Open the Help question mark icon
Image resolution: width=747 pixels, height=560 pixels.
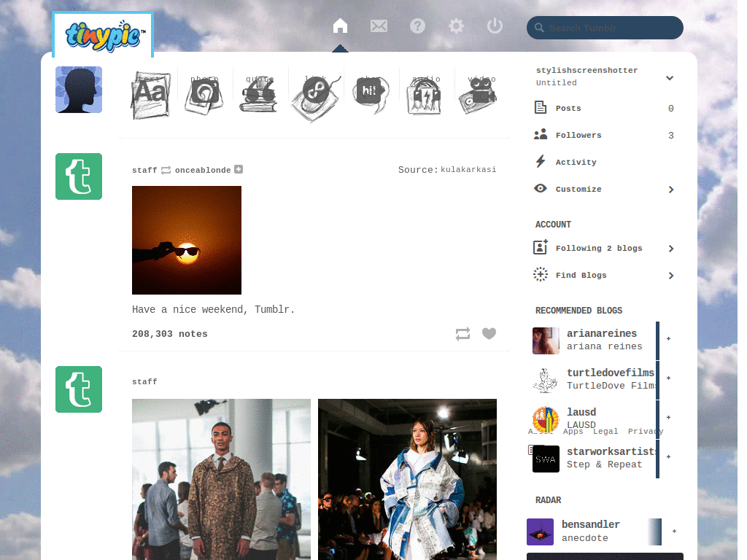(417, 26)
